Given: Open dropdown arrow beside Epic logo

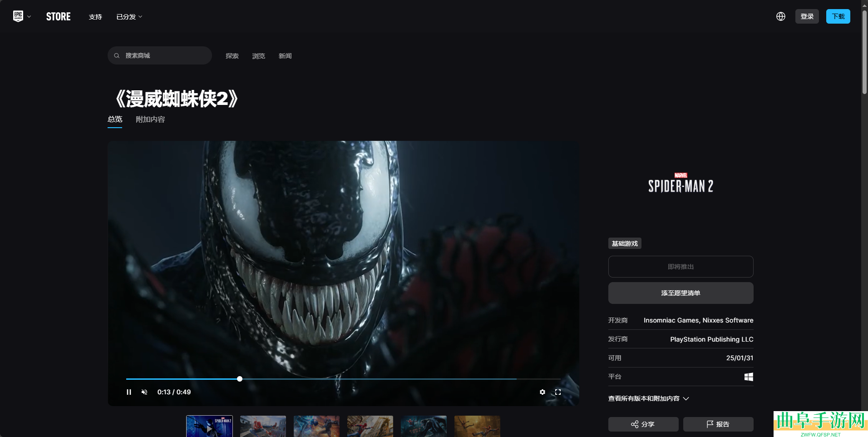Looking at the screenshot, I should click(29, 17).
